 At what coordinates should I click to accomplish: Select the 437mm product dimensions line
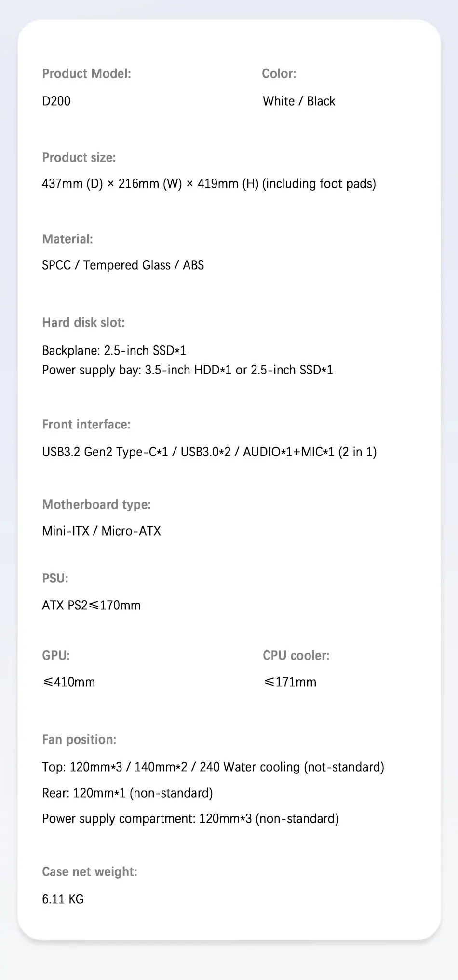tap(209, 184)
